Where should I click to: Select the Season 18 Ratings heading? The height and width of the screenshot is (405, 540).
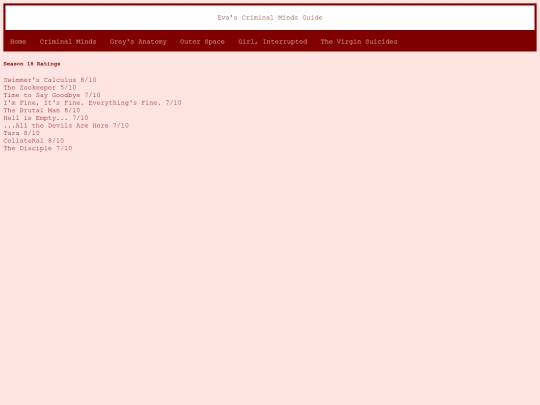pyautogui.click(x=32, y=64)
